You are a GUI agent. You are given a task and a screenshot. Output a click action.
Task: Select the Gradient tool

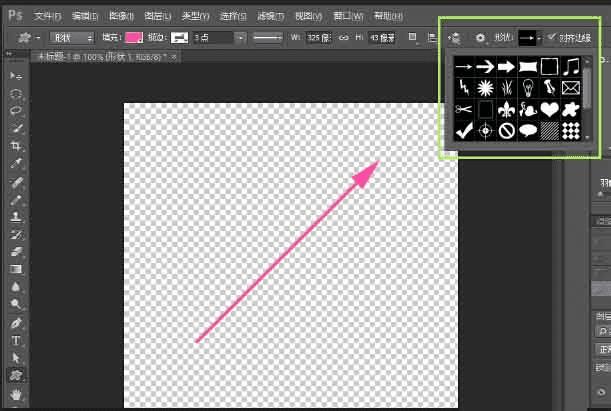tap(16, 269)
